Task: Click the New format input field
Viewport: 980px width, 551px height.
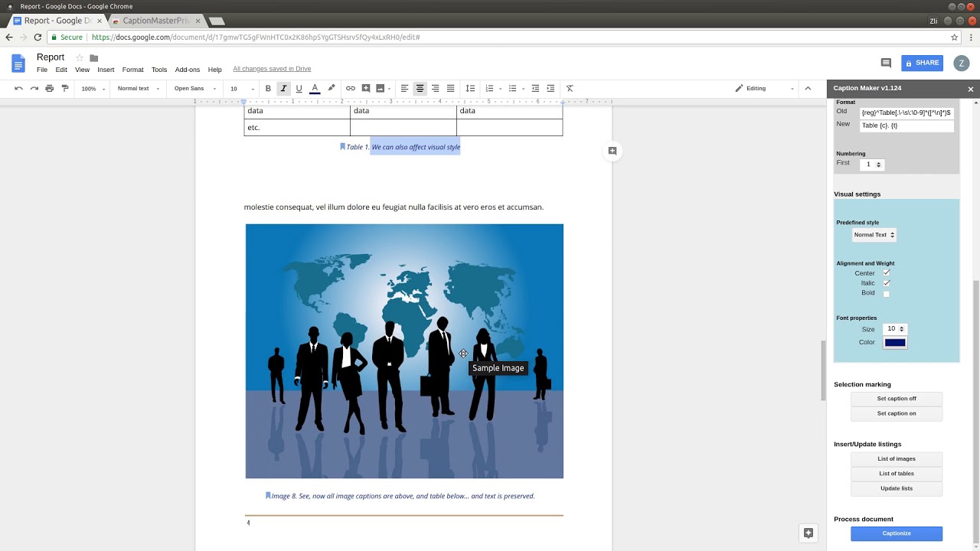Action: 906,126
